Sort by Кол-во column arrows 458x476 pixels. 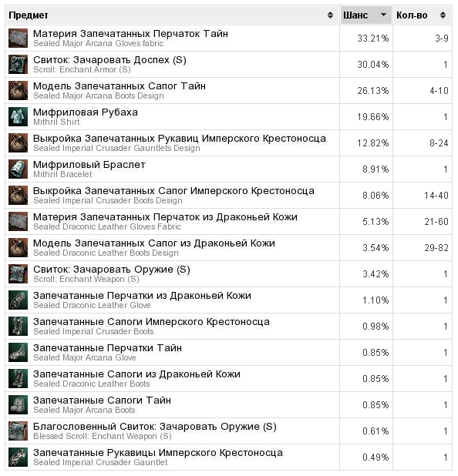tap(443, 15)
